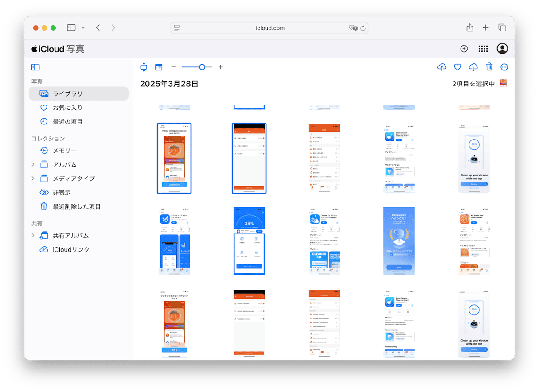Image resolution: width=539 pixels, height=392 pixels.
Task: Delete selected photos using the trash icon
Action: click(489, 67)
